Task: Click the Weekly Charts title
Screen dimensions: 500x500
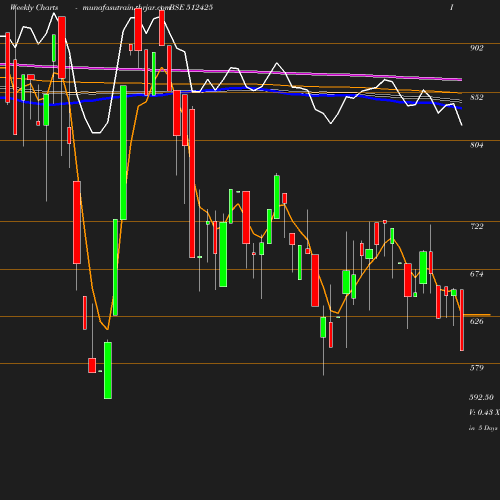Action: [x=34, y=7]
